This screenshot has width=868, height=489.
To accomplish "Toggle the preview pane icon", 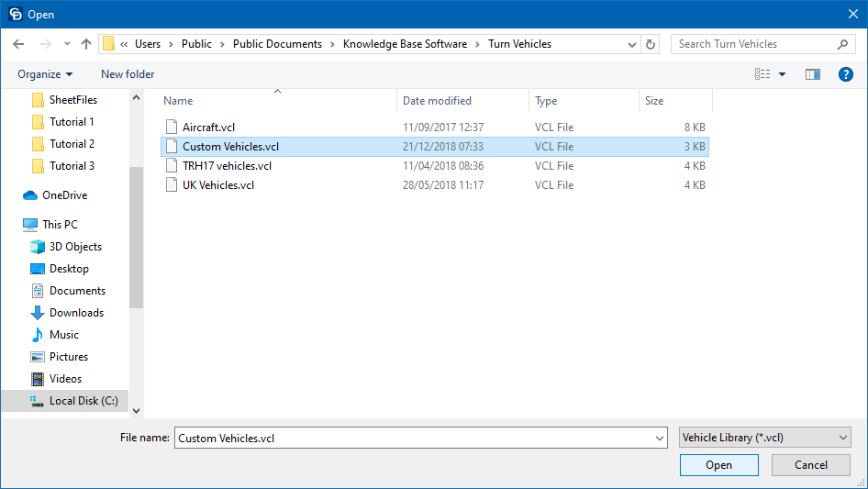I will (x=812, y=74).
